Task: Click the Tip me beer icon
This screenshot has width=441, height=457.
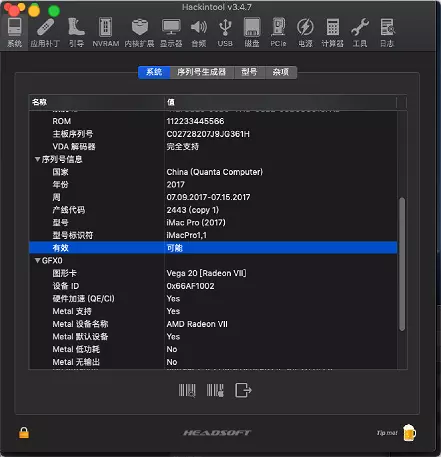Action: tap(409, 433)
